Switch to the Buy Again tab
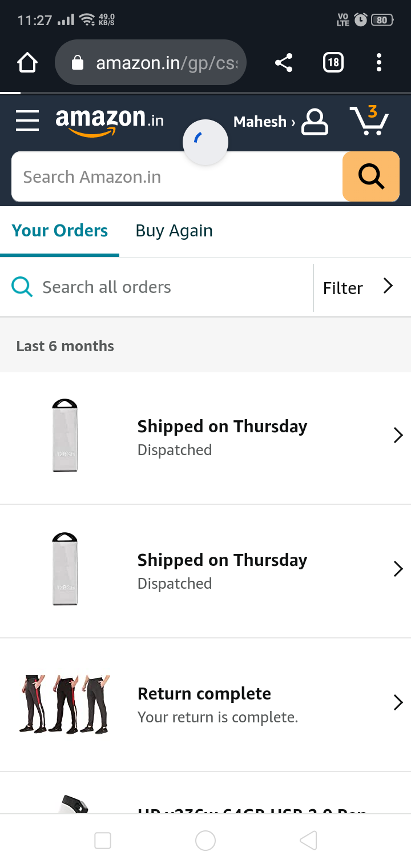This screenshot has height=868, width=411. point(174,231)
